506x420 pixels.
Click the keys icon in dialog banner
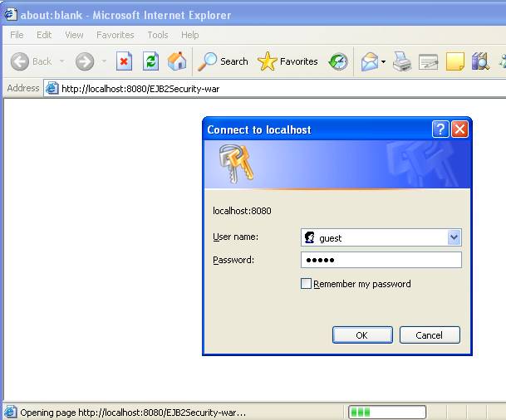tap(236, 164)
